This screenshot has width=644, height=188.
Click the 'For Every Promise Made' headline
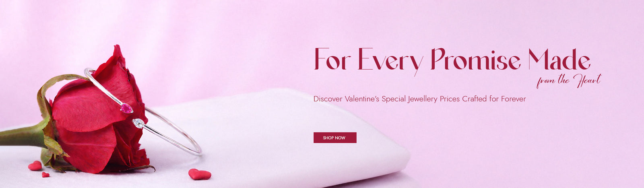[452, 60]
